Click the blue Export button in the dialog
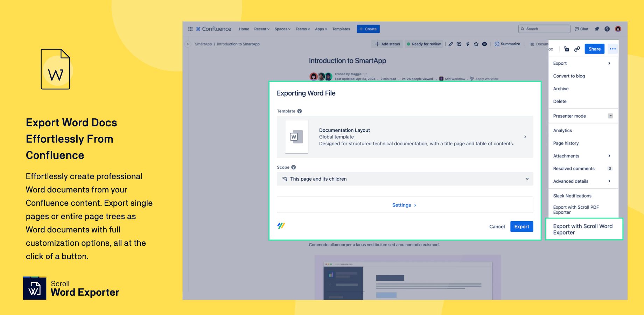Screen dimensions: 644x315 tap(521, 227)
